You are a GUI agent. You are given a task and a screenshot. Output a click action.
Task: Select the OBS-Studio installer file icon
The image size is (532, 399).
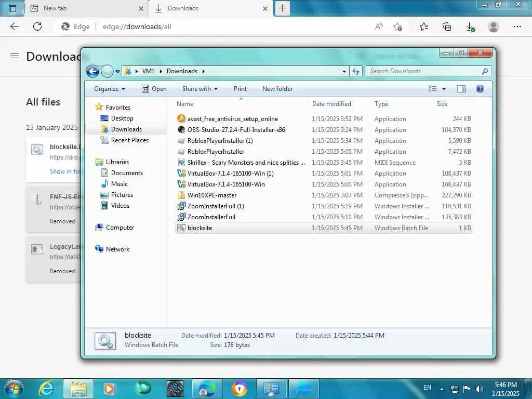point(181,129)
